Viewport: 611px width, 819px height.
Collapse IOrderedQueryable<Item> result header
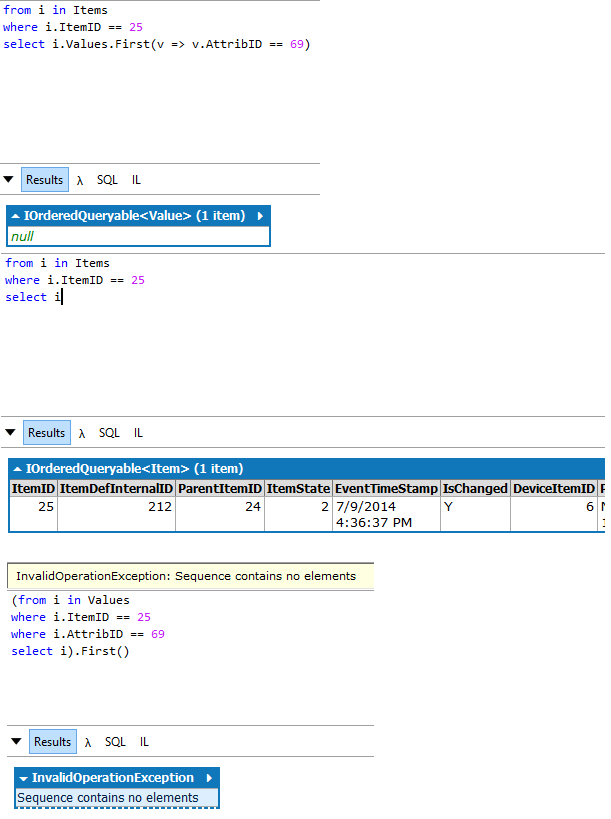(17, 469)
